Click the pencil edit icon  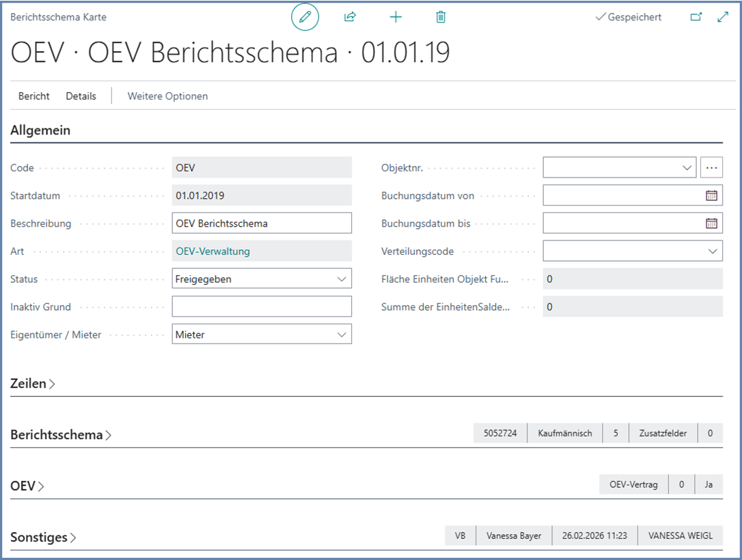(x=305, y=17)
